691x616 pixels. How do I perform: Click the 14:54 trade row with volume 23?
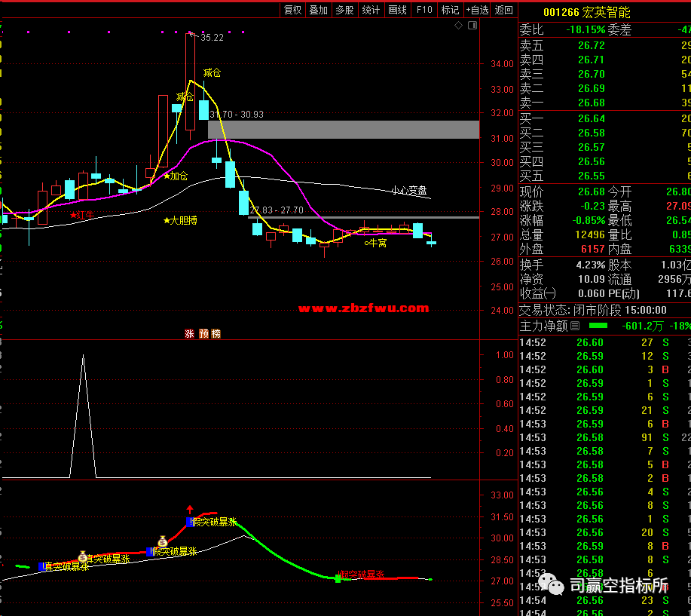[604, 600]
